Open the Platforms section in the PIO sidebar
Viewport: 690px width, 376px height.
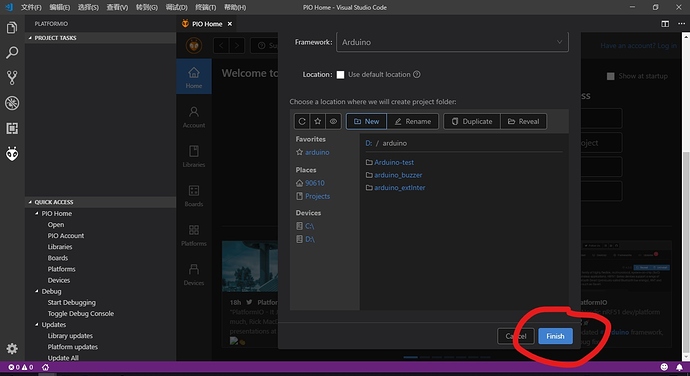(194, 235)
